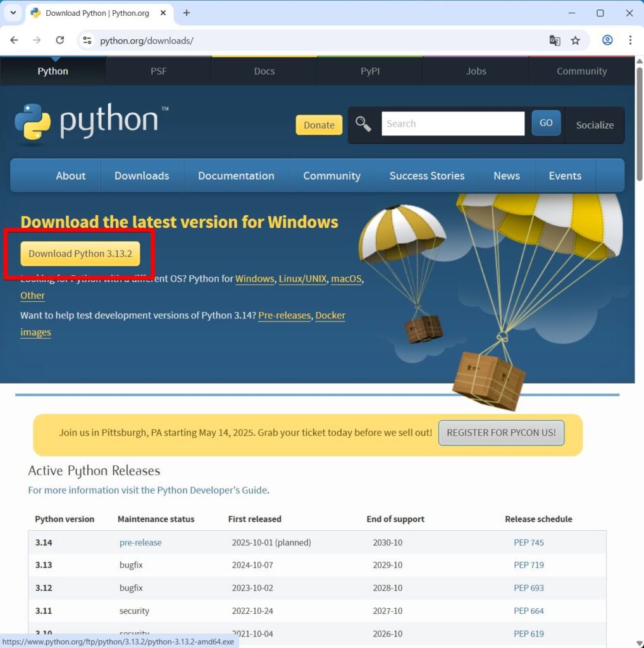This screenshot has height=648, width=644.
Task: Expand the search tabs chevron
Action: click(x=13, y=13)
